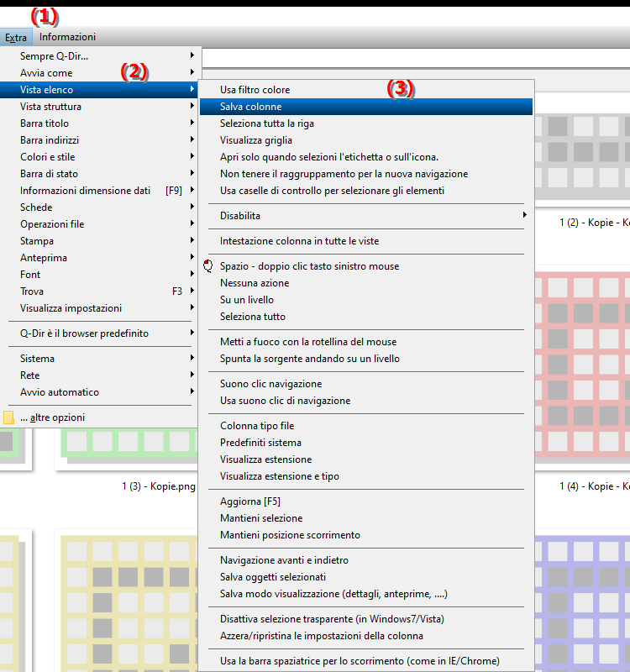Expand the Barra di stato submenu

coord(99,174)
